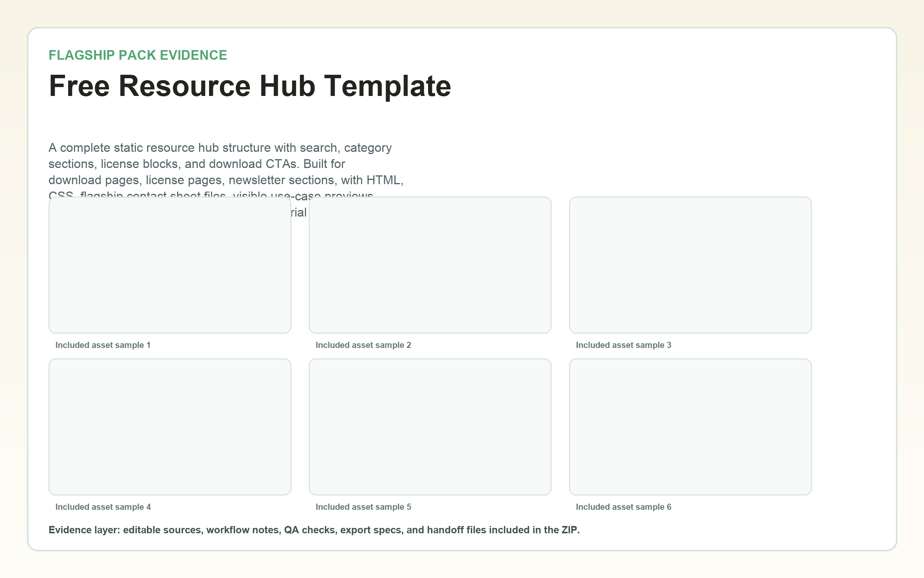Click the 'FLAGSHIP PACK EVIDENCE' label
This screenshot has height=578, width=924.
(x=138, y=55)
